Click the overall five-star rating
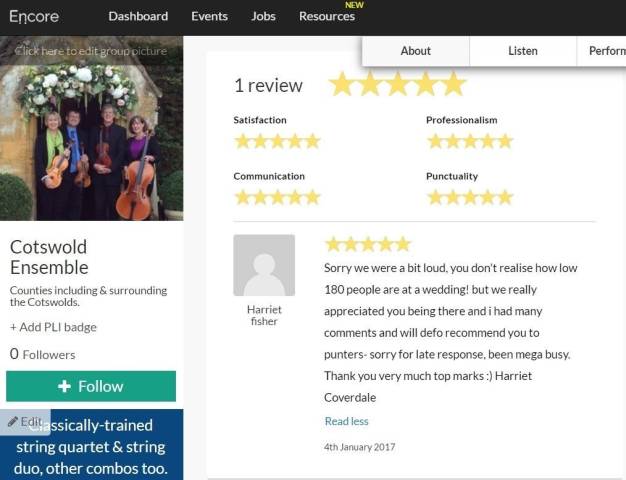The image size is (626, 480). pos(397,84)
